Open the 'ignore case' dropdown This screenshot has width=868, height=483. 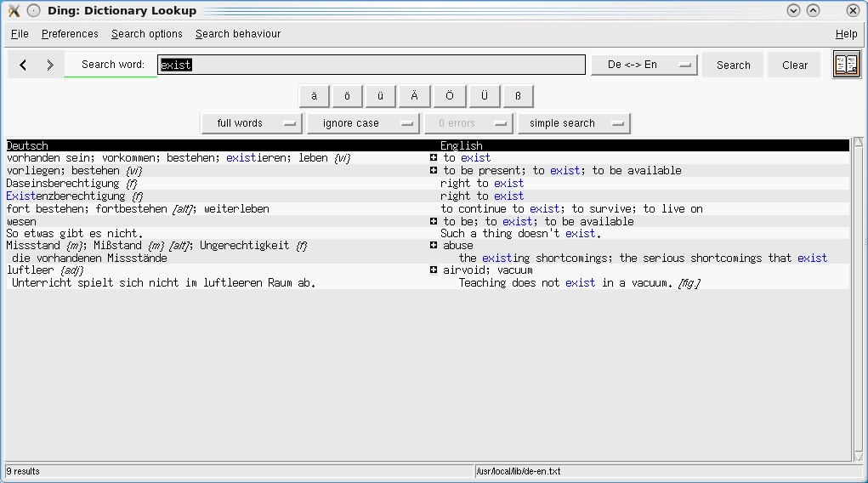(363, 123)
